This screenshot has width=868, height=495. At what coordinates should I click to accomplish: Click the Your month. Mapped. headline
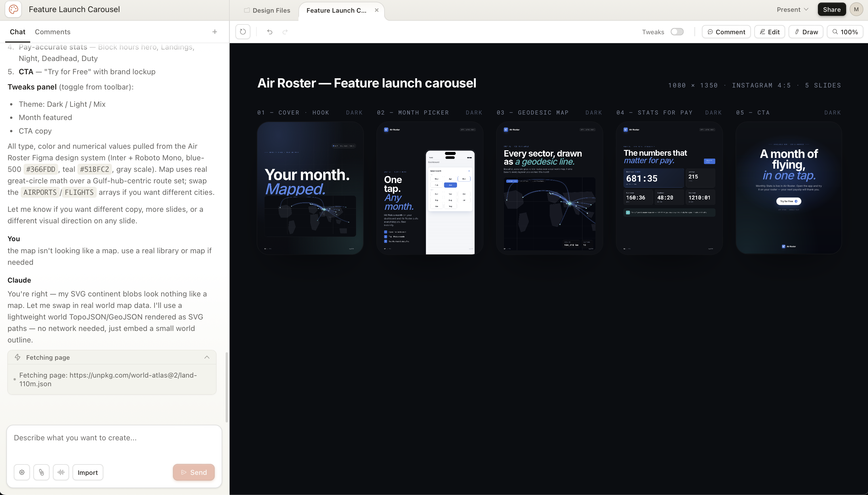[x=307, y=182]
